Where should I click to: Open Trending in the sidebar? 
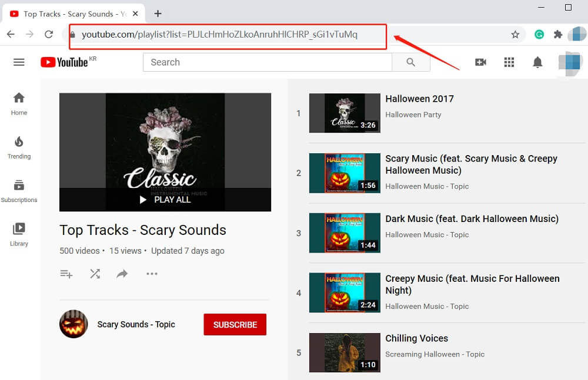coord(19,147)
